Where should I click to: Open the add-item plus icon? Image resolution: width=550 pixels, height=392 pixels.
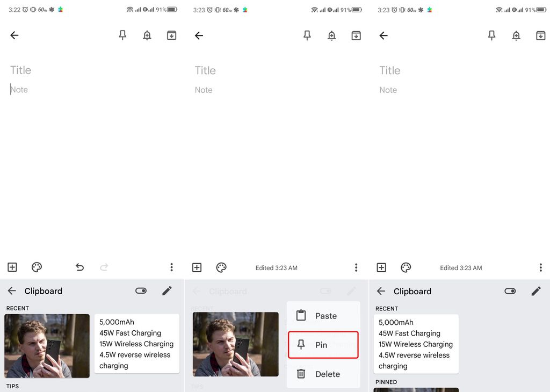coord(12,267)
